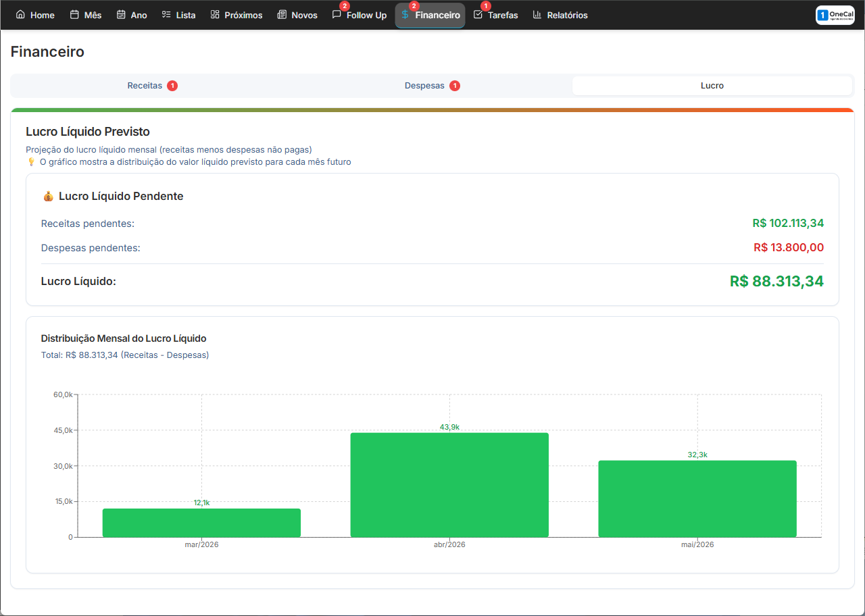Click the mar/2026 axis label
Image resolution: width=865 pixels, height=616 pixels.
click(x=201, y=544)
